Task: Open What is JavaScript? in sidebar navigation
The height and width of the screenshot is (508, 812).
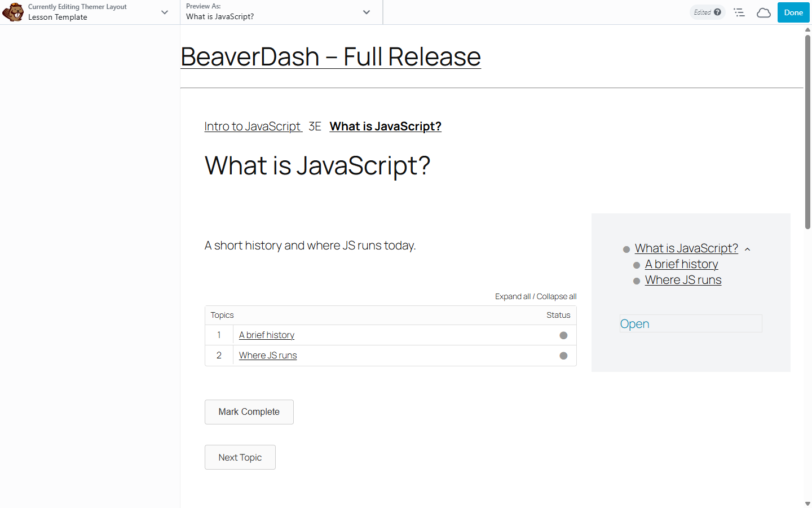Action: coord(686,248)
